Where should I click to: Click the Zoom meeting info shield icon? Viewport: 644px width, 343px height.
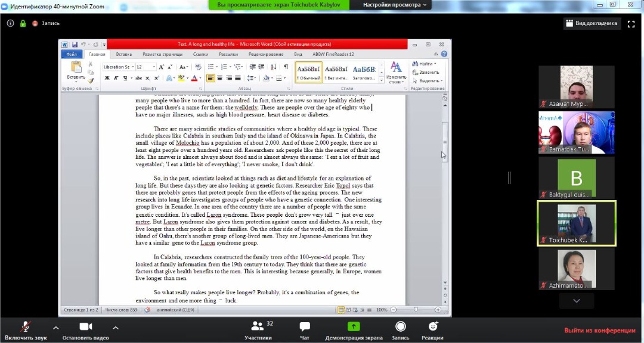point(23,23)
